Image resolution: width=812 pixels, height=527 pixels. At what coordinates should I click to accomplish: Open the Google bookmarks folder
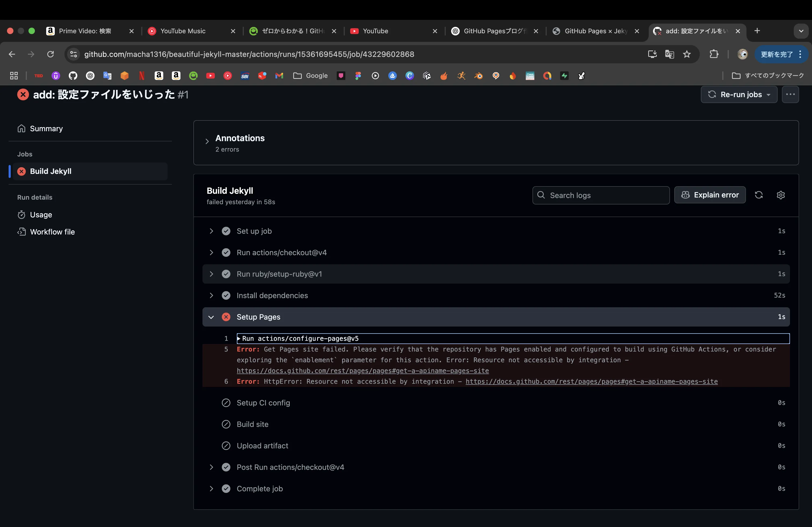pyautogui.click(x=310, y=76)
